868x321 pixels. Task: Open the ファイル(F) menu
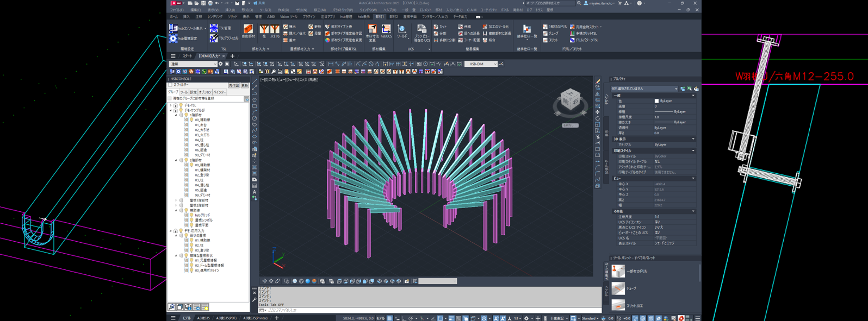click(176, 10)
